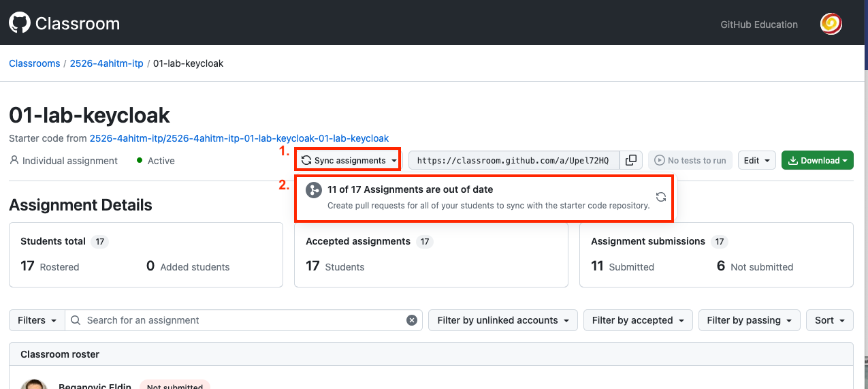Click the Accepted assignments card title

click(358, 241)
